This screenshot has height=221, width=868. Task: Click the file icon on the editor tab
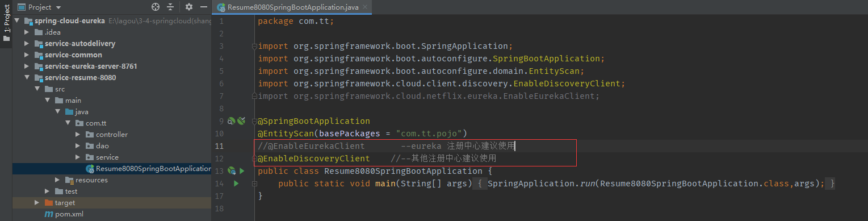tap(221, 8)
